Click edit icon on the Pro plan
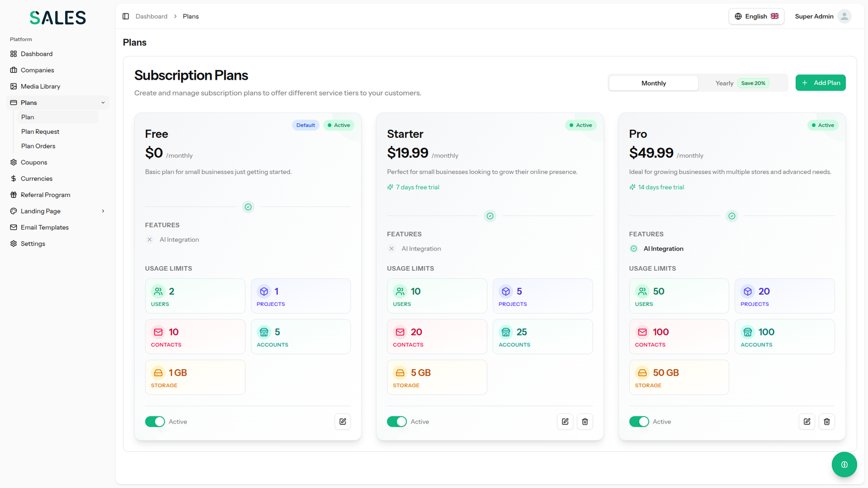 pos(807,421)
